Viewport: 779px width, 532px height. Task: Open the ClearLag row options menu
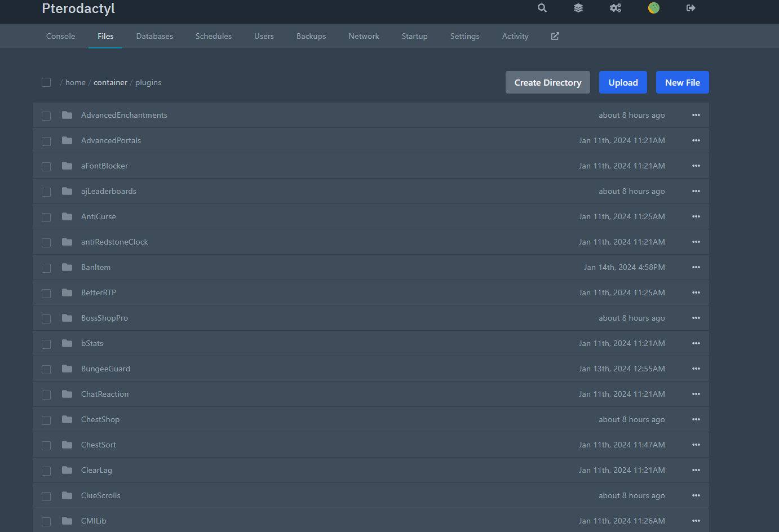click(x=696, y=470)
